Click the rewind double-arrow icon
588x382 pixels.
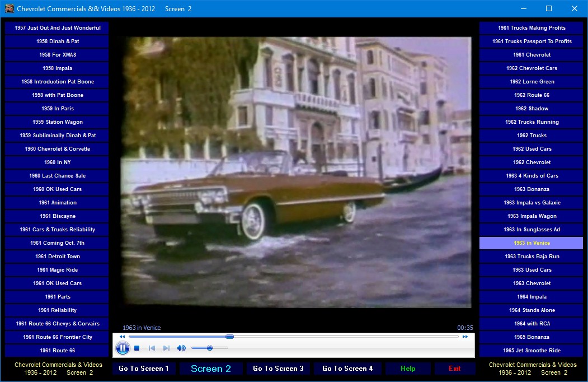123,337
